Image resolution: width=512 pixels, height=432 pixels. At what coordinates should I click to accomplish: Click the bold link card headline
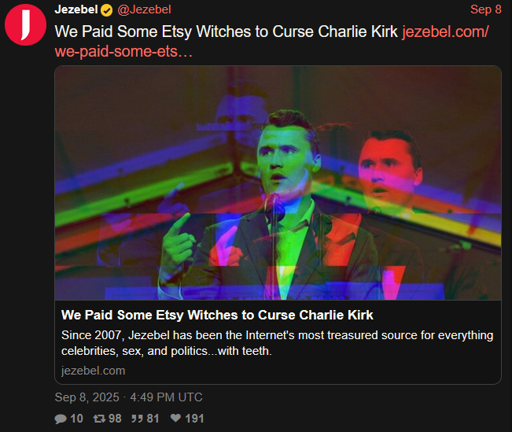217,315
